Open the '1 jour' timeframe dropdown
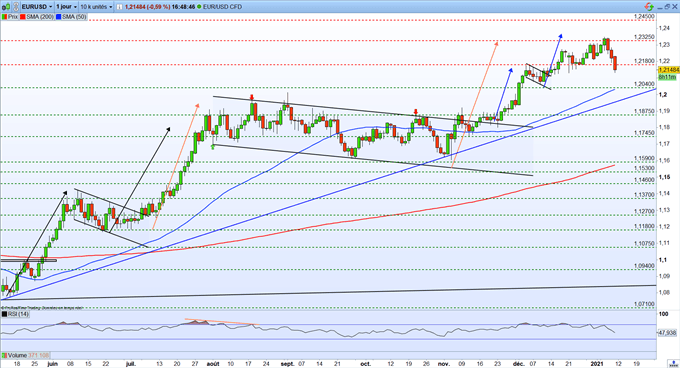Viewport: 680px width, 368px height. pos(66,7)
